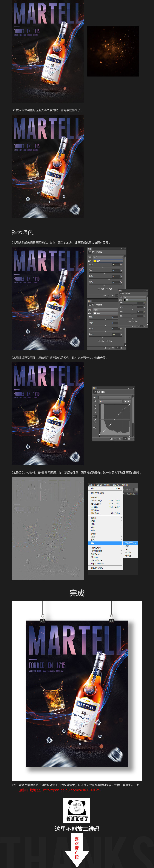Click the mask icon in yellow 可选颜色 panel
154x868 pixels.
click(93, 252)
